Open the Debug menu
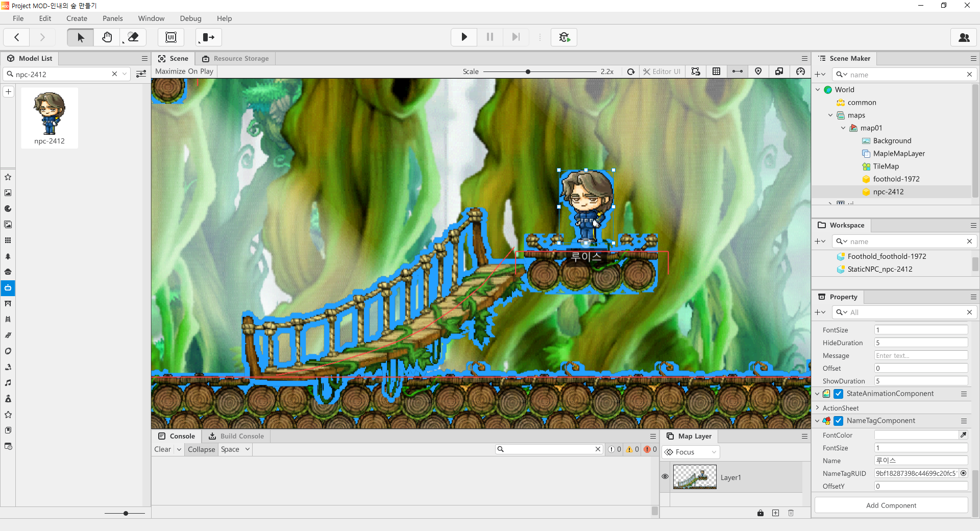Image resolution: width=980 pixels, height=531 pixels. tap(190, 18)
